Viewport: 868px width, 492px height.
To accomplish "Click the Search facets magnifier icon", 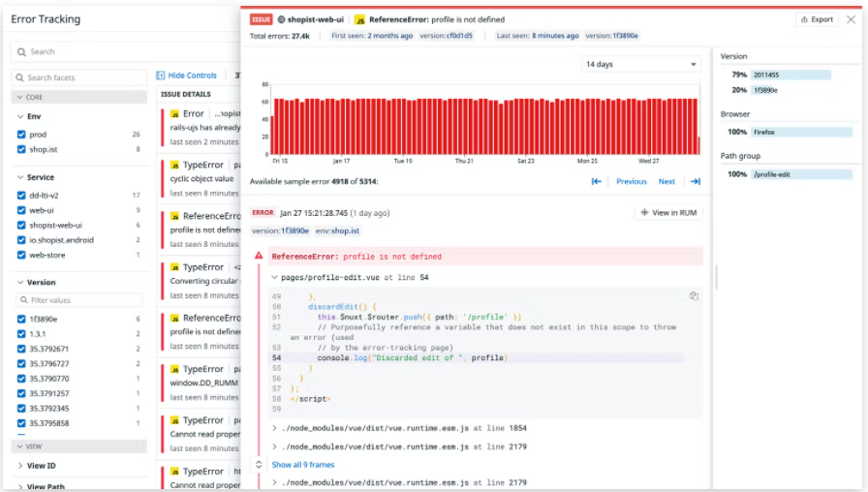I will (20, 78).
